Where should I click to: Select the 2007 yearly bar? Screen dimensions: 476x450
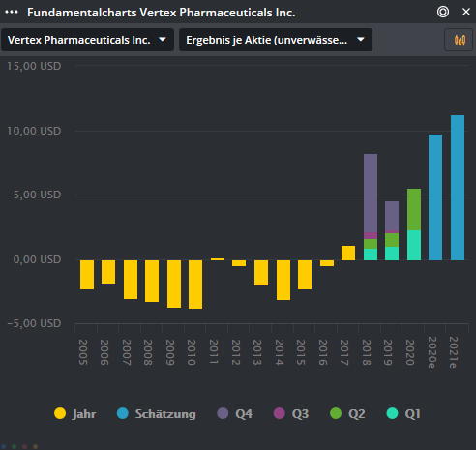(131, 280)
